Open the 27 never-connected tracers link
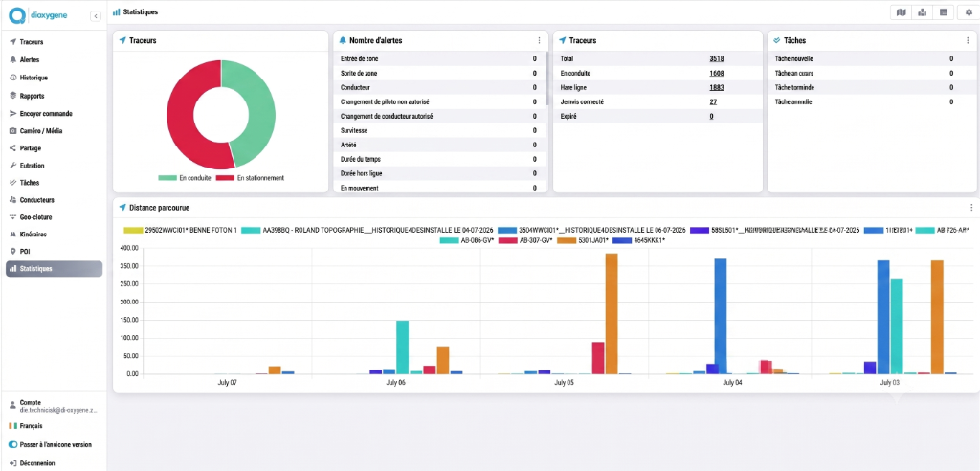The width and height of the screenshot is (980, 471). tap(713, 102)
